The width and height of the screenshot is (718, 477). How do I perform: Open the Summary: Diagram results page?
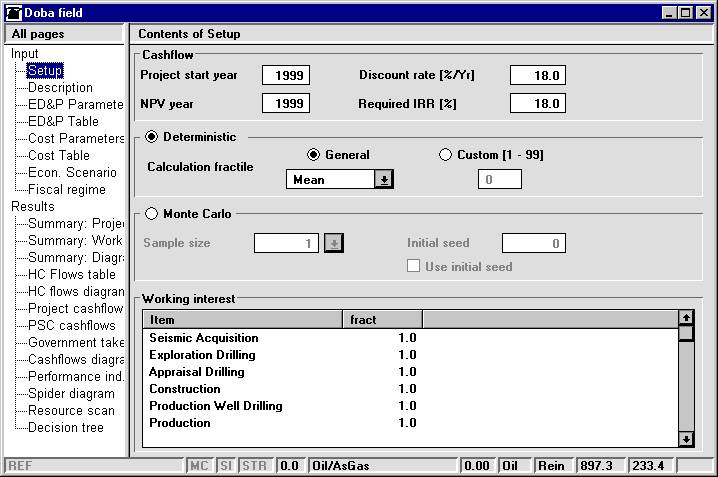(x=76, y=257)
